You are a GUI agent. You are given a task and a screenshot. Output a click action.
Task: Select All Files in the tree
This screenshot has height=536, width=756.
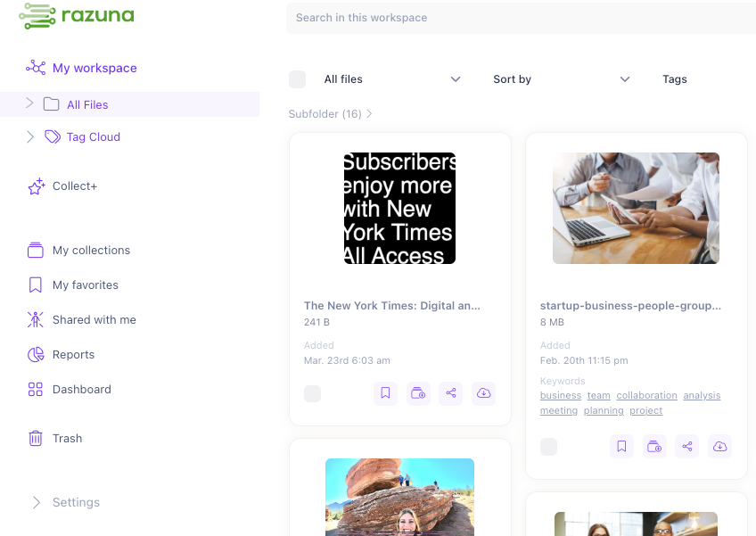point(87,104)
